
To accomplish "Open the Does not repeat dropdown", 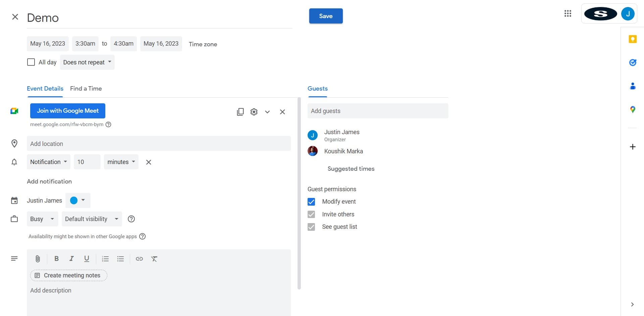I will point(87,62).
